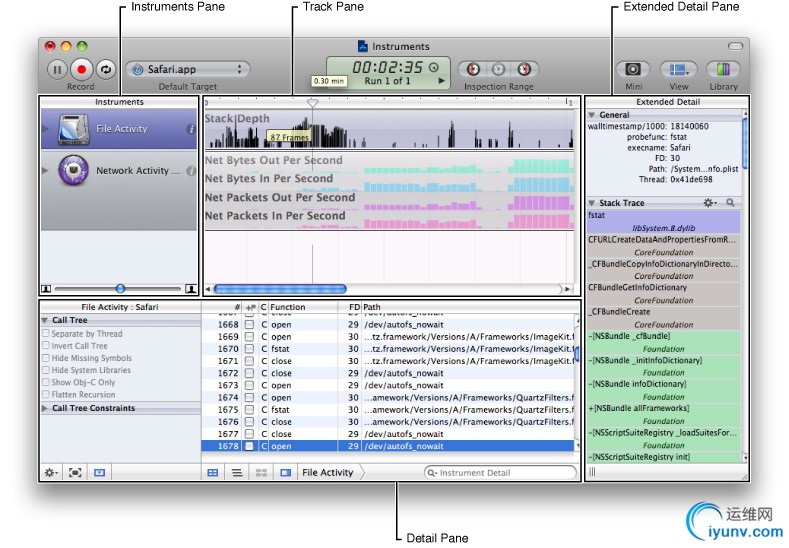Open the View toolbar dropdown
789x548 pixels.
point(678,69)
